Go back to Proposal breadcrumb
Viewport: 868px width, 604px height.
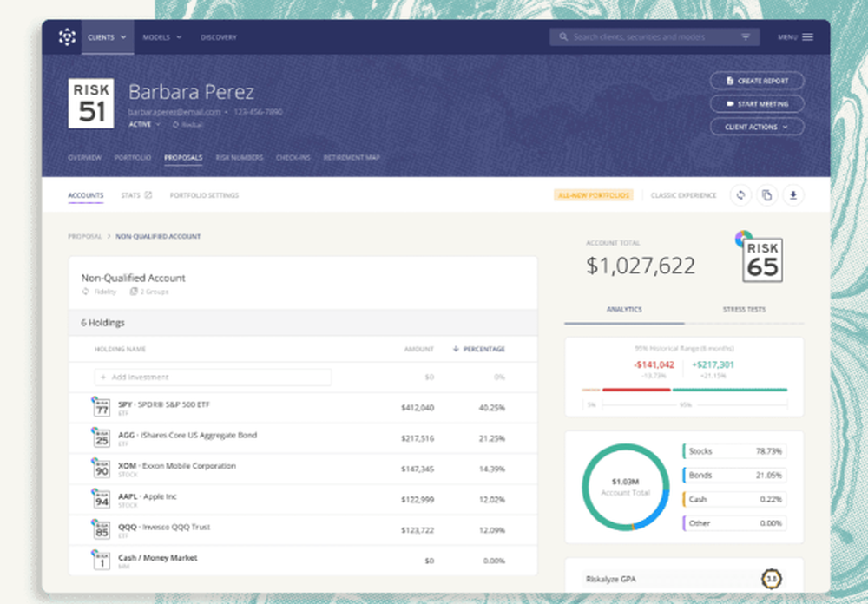(85, 236)
